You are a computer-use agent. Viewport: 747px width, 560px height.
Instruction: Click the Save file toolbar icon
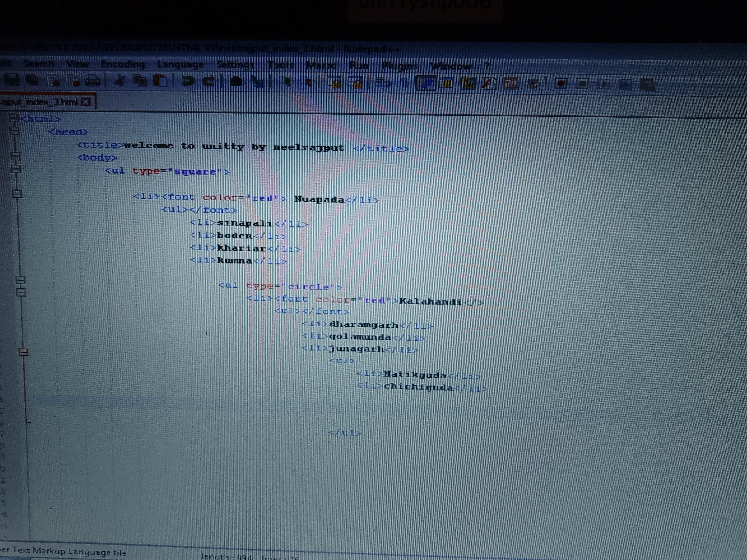pos(12,80)
